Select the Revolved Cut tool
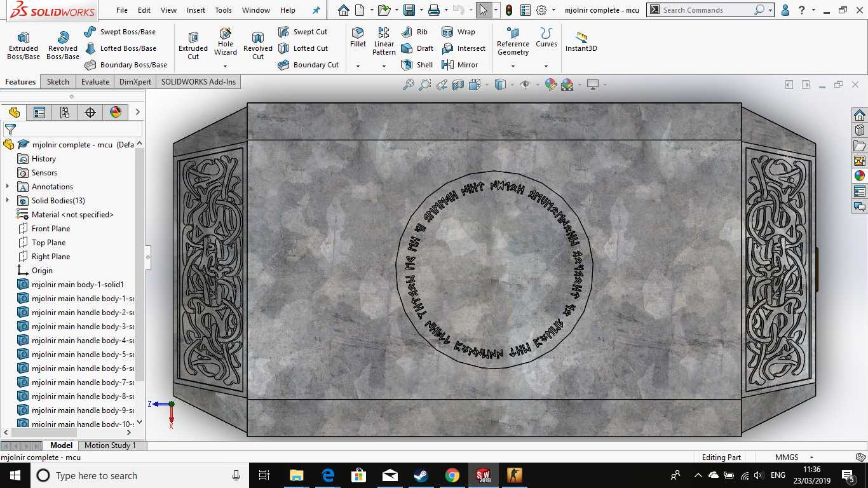 [258, 46]
